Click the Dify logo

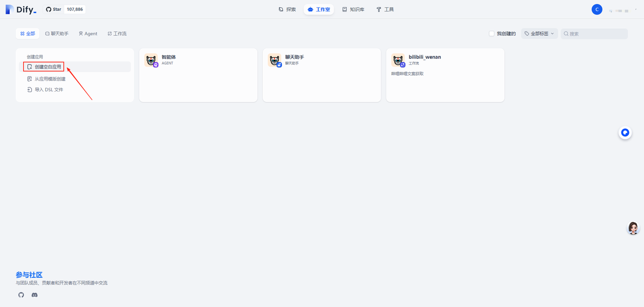pos(21,10)
